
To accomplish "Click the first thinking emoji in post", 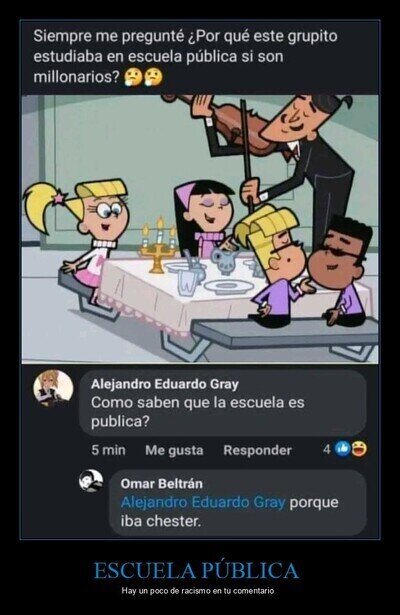I will (x=132, y=77).
